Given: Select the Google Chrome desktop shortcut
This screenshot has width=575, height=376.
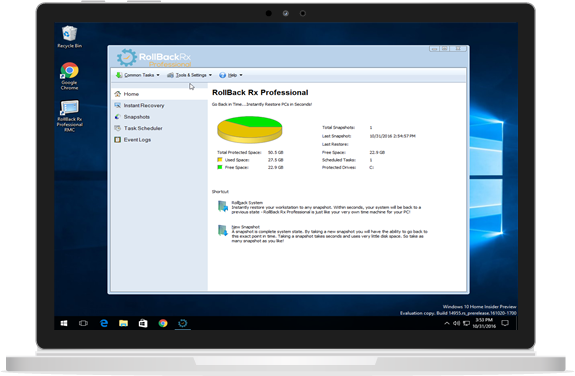Looking at the screenshot, I should coord(69,76).
